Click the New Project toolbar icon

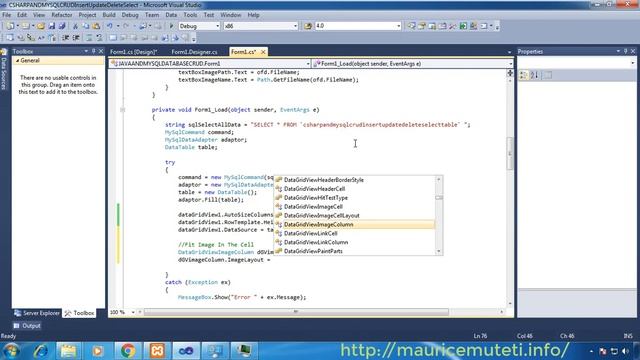pyautogui.click(x=10, y=26)
